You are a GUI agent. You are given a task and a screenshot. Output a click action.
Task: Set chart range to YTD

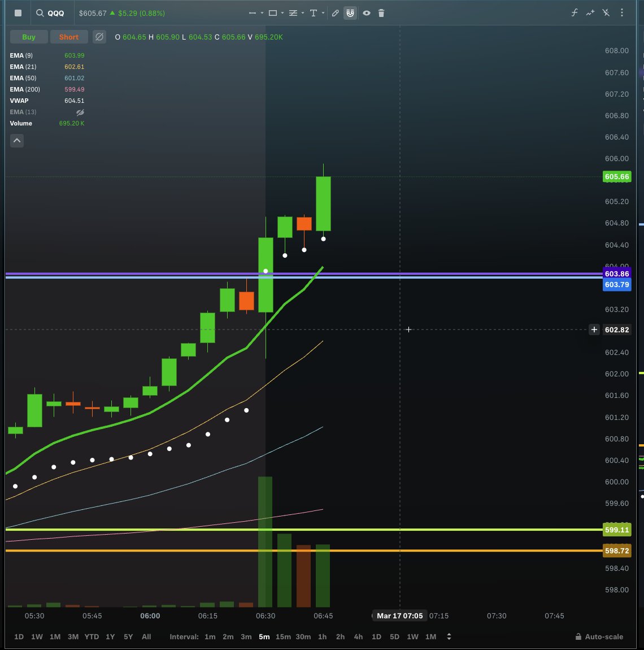click(x=92, y=637)
